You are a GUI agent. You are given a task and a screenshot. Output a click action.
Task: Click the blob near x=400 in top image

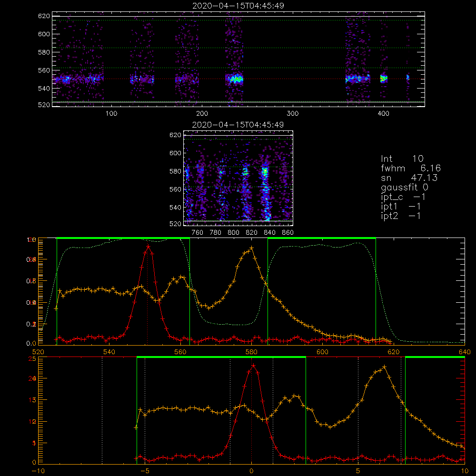point(384,79)
